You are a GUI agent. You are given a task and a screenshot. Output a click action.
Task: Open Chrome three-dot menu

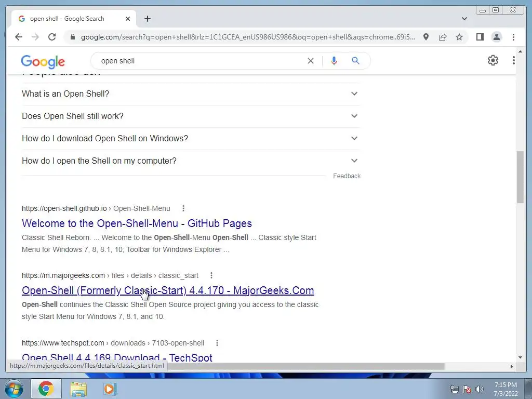point(514,37)
